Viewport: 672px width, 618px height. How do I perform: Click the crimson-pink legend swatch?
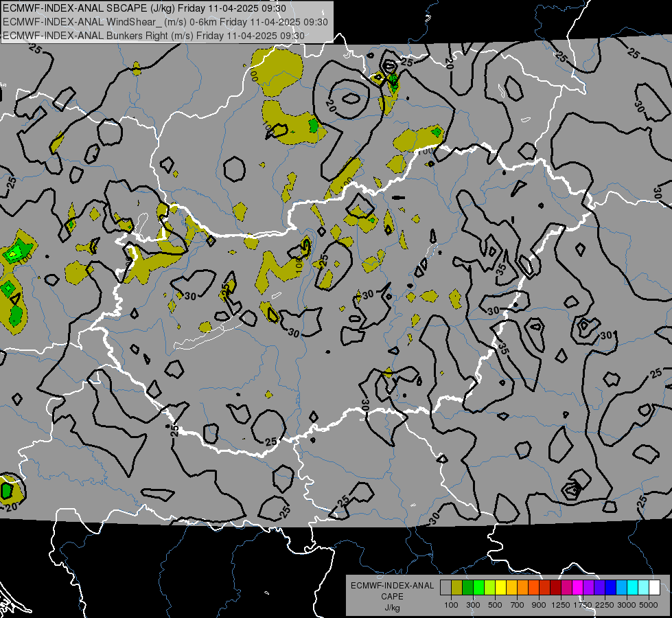(566, 588)
